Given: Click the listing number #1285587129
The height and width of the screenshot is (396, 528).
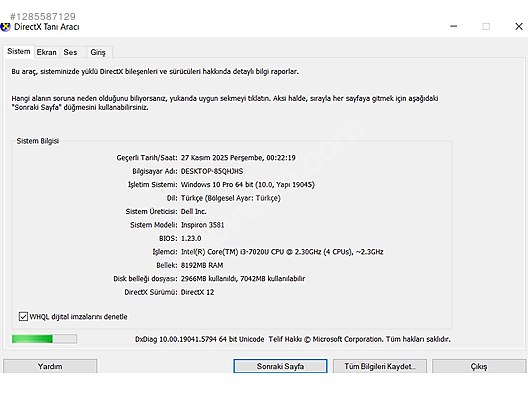Looking at the screenshot, I should coord(43,16).
